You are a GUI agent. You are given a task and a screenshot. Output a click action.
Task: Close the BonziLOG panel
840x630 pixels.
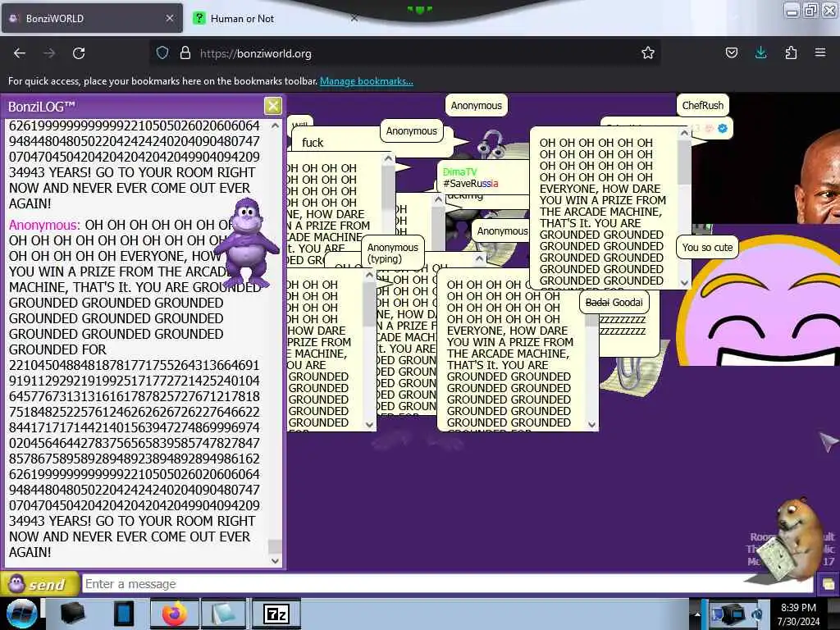tap(272, 106)
